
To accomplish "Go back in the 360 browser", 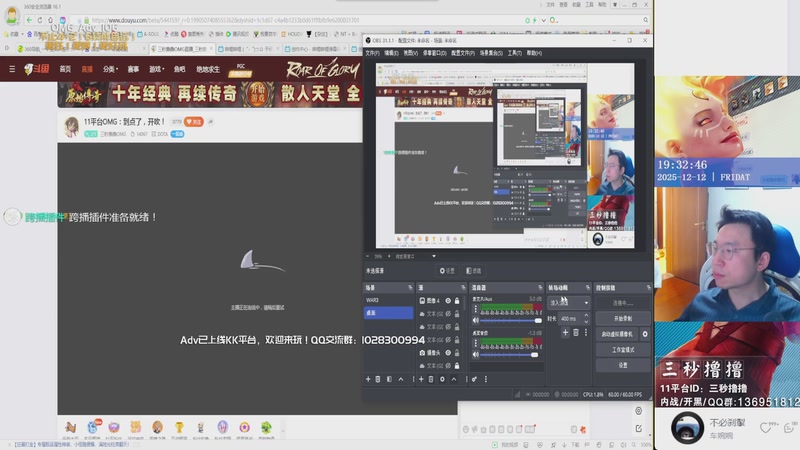I will point(29,20).
